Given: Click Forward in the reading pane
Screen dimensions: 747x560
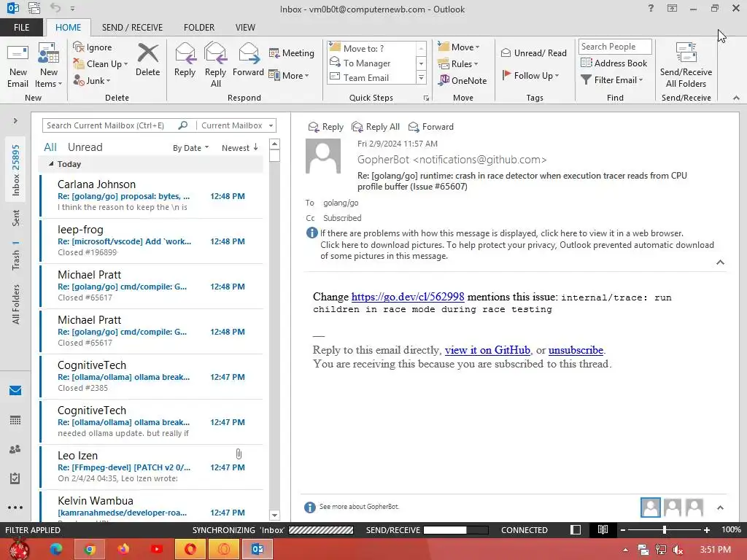Looking at the screenshot, I should [431, 127].
